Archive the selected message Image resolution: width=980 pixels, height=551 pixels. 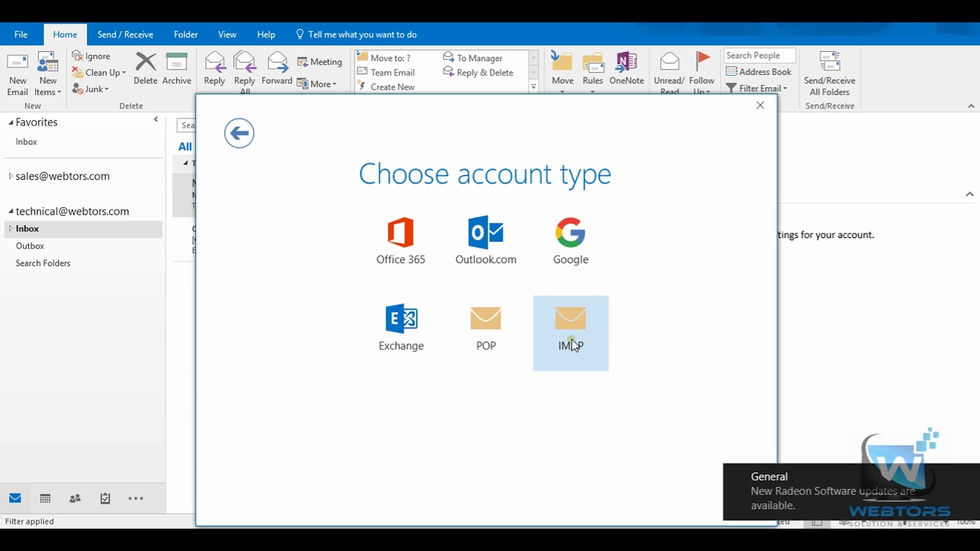click(177, 69)
